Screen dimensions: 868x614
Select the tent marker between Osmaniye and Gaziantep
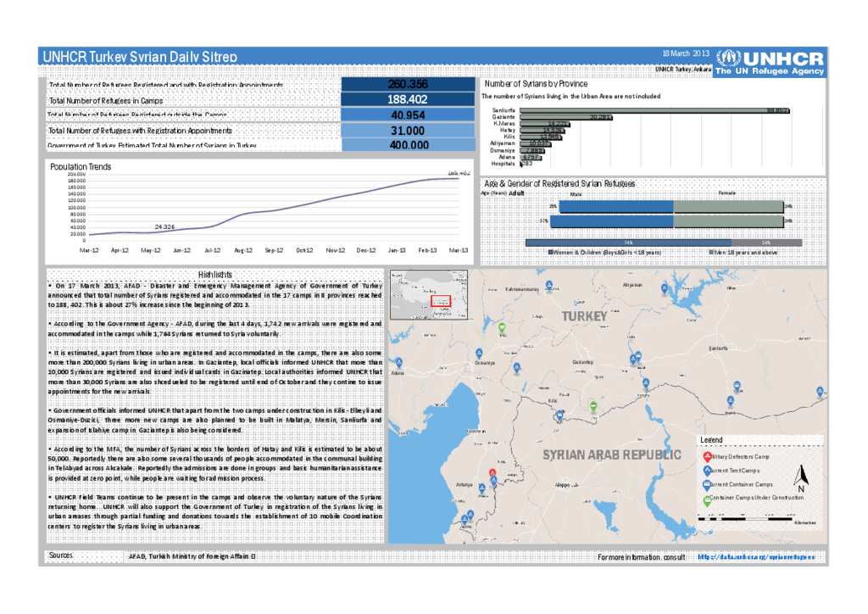516,367
